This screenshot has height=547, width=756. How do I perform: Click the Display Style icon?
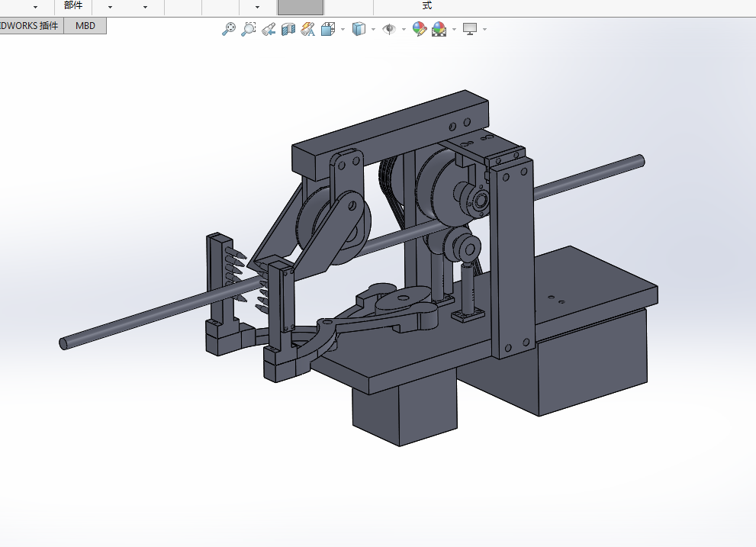point(359,30)
